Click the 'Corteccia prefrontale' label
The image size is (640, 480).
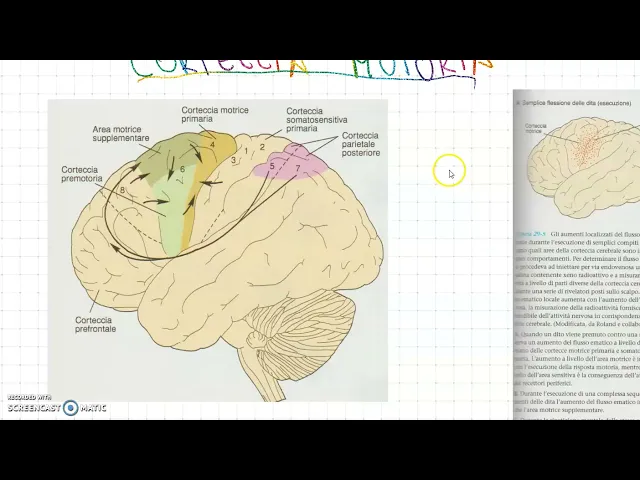[x=95, y=324]
